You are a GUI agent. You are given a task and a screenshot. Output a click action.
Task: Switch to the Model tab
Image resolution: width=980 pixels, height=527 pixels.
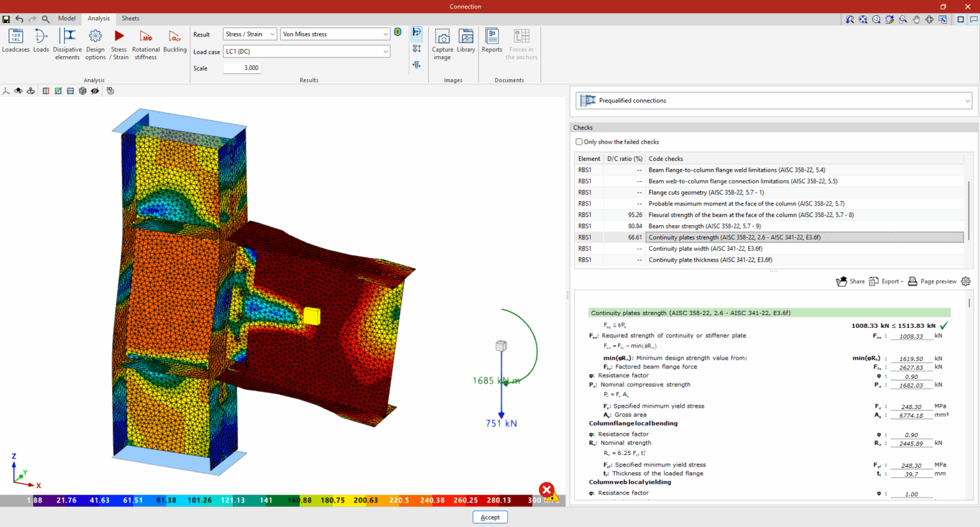pos(67,18)
